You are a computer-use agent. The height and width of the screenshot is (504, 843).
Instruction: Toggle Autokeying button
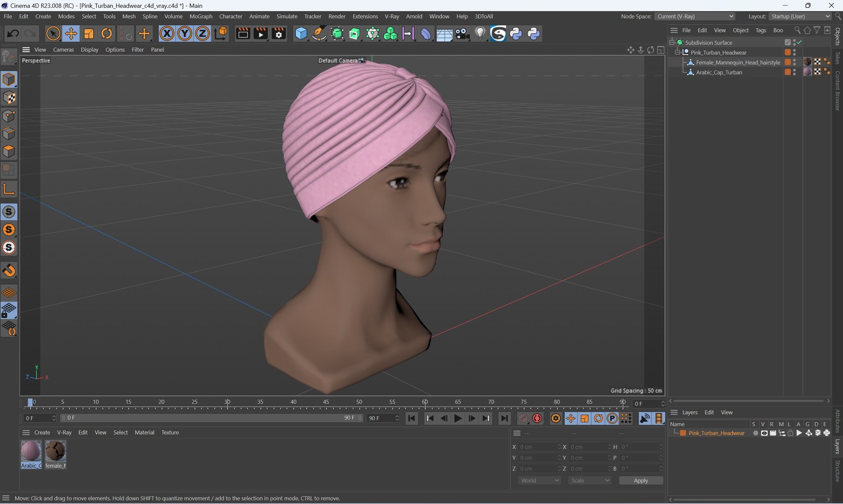click(x=537, y=419)
